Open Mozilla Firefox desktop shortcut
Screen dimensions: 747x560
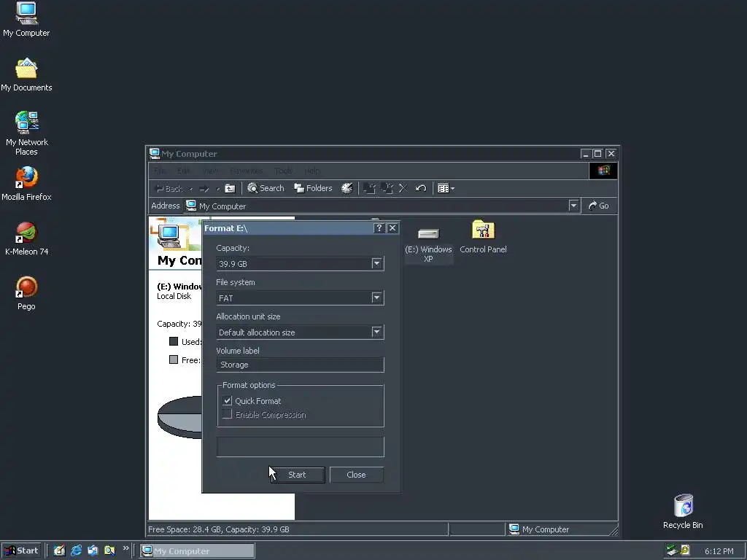(26, 184)
